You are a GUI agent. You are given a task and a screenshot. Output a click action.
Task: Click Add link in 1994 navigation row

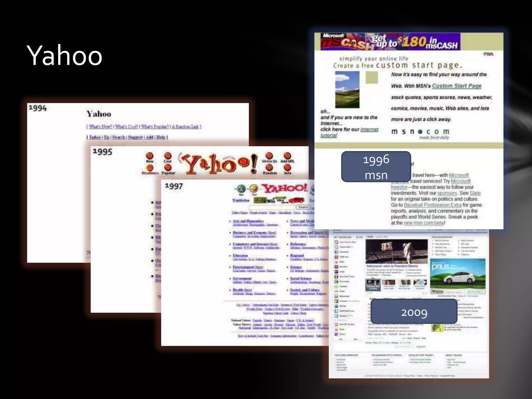pos(150,137)
